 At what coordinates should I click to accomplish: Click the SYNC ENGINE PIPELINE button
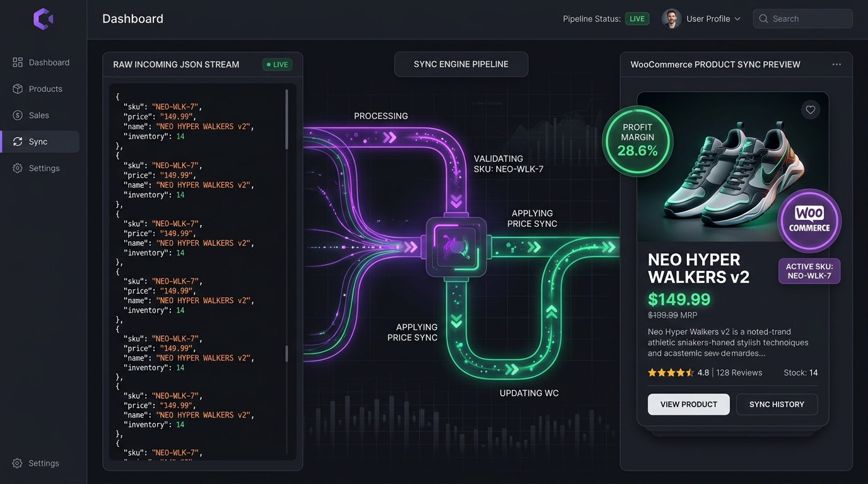(461, 64)
